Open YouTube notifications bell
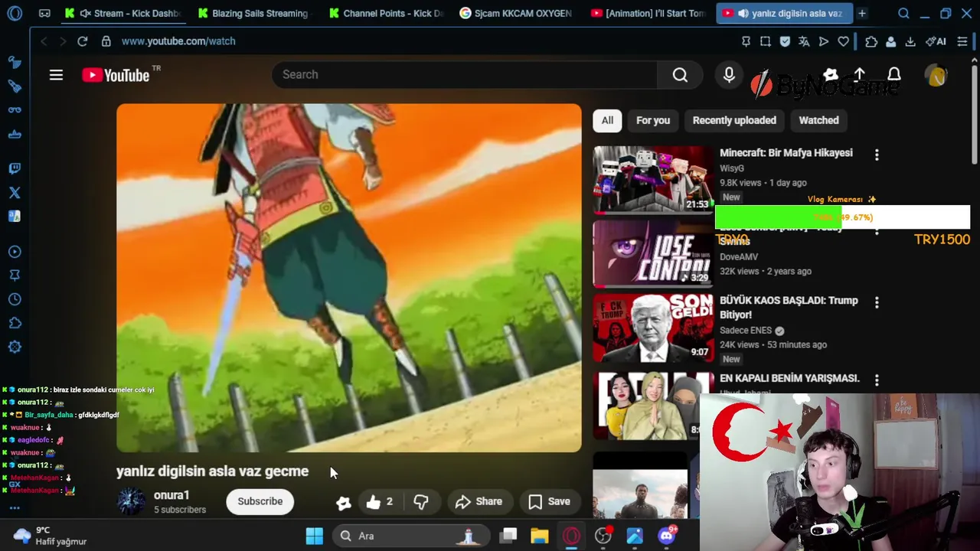This screenshot has height=551, width=980. point(893,75)
